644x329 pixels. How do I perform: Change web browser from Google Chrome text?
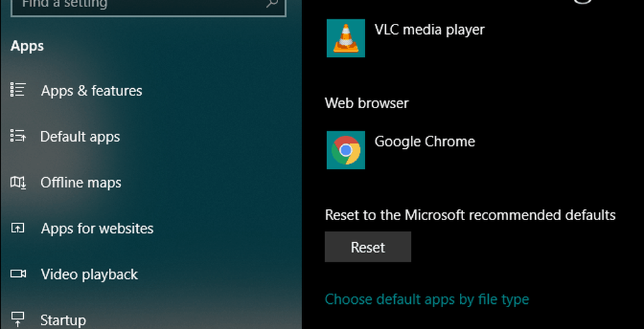[424, 142]
